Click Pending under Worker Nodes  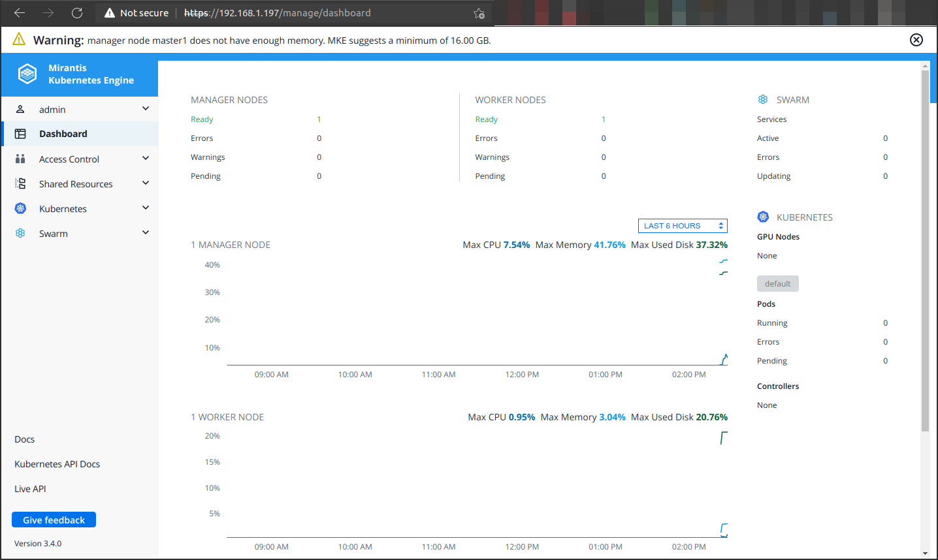(490, 176)
